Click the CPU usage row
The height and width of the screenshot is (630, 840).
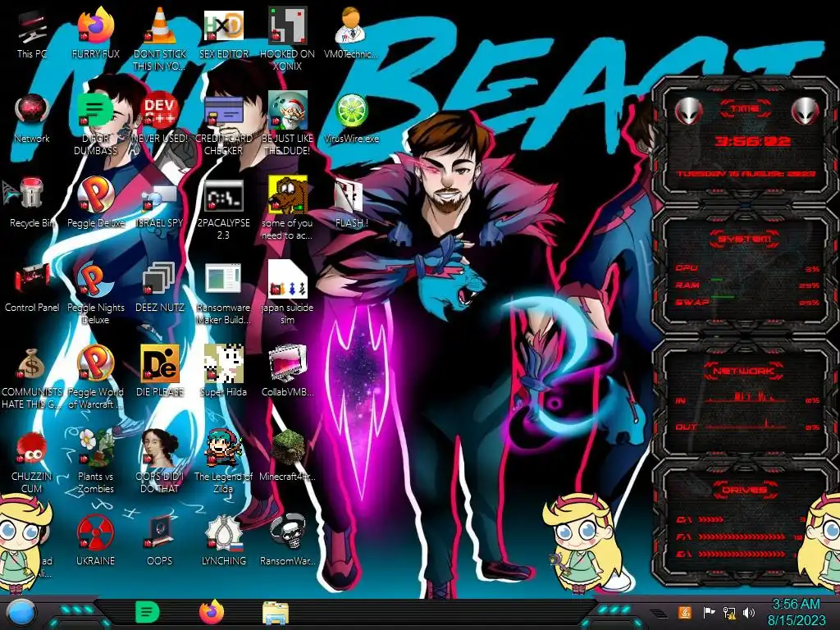(747, 268)
